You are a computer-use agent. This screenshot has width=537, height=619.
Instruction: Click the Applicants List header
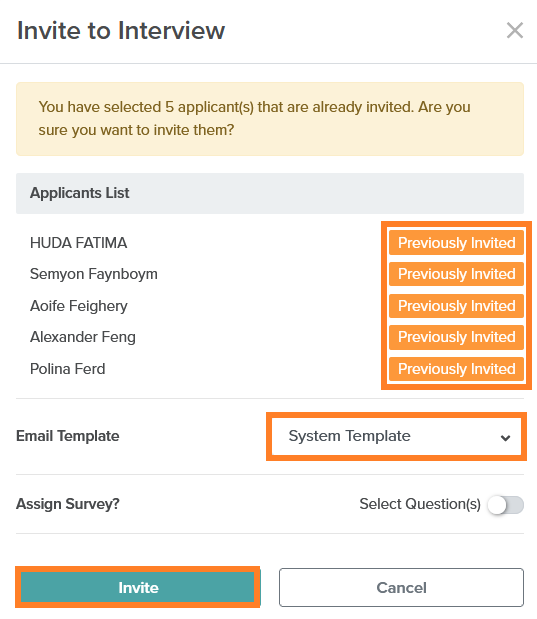point(270,193)
